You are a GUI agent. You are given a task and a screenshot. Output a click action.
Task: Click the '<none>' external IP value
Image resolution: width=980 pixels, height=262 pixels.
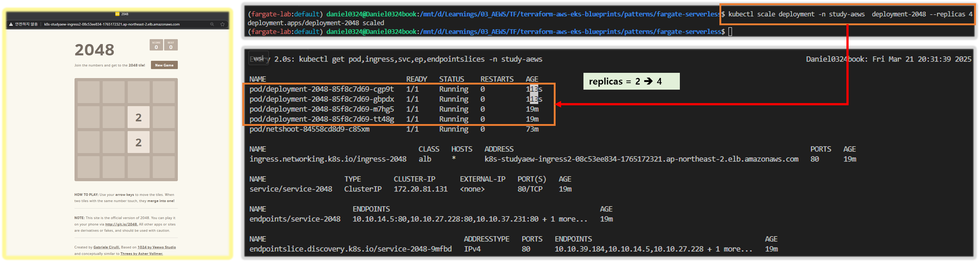coord(472,189)
